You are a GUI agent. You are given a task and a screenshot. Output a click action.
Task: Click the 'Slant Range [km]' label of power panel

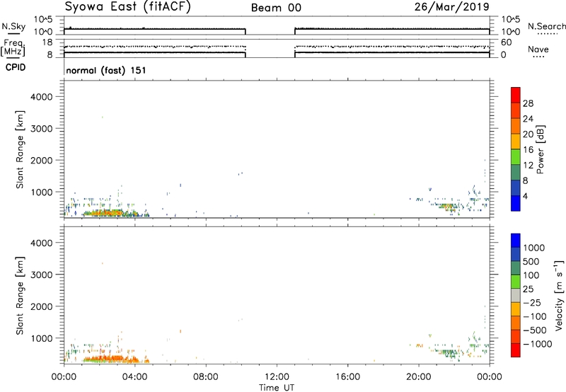20,149
